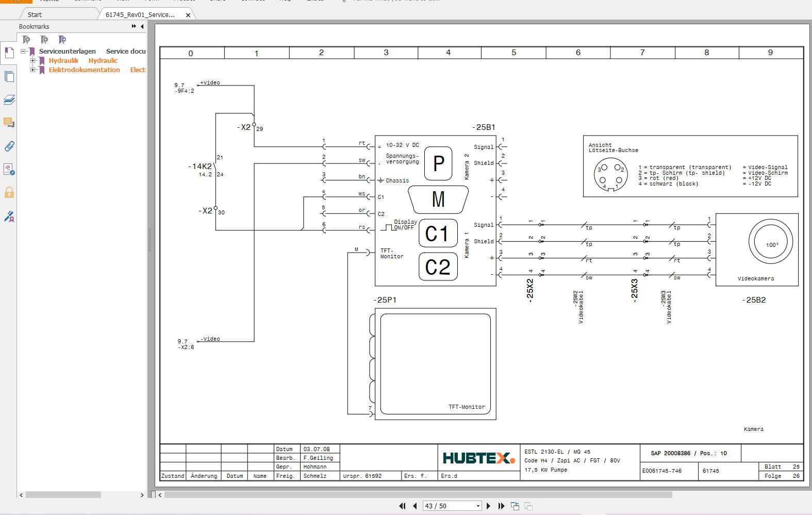Open the Comments panel icon
This screenshot has width=812, height=515.
click(x=9, y=123)
